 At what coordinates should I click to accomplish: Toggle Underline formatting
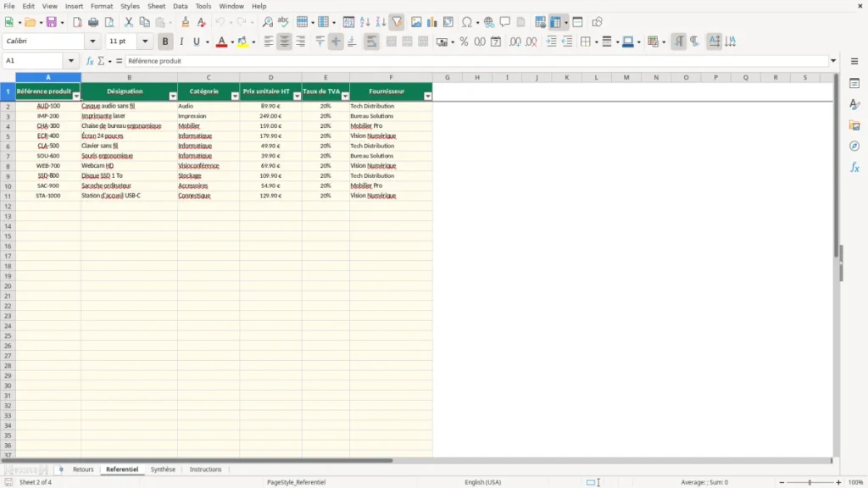click(196, 42)
